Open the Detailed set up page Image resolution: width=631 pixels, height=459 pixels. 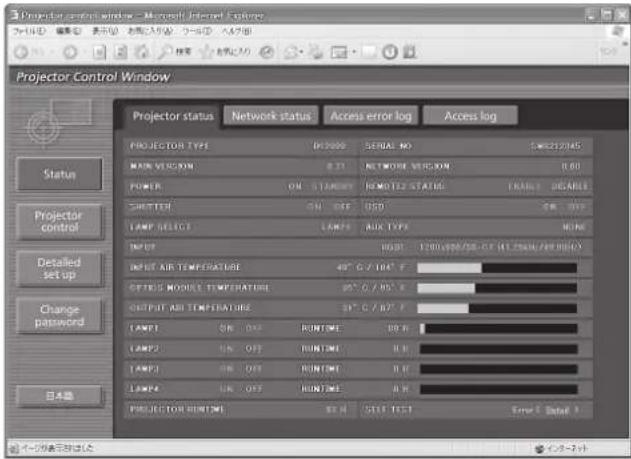pyautogui.click(x=60, y=268)
